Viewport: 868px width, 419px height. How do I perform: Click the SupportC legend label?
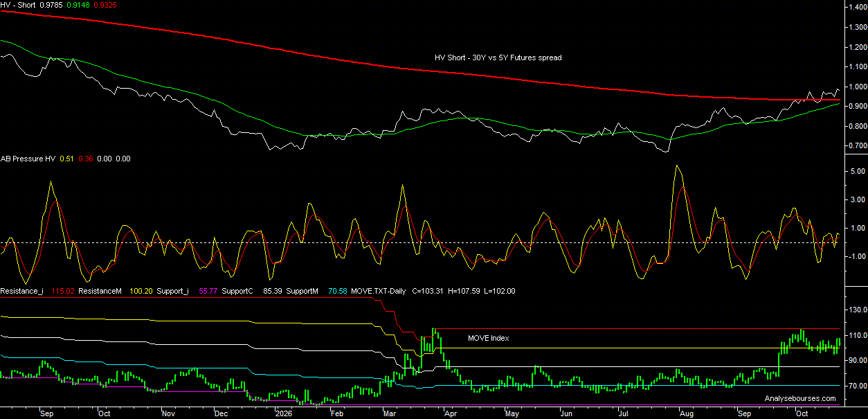tap(239, 291)
